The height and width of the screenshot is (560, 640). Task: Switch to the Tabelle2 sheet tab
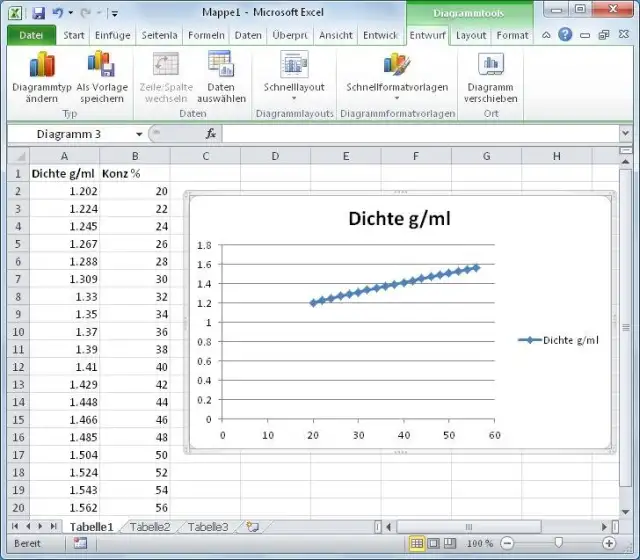(x=150, y=526)
